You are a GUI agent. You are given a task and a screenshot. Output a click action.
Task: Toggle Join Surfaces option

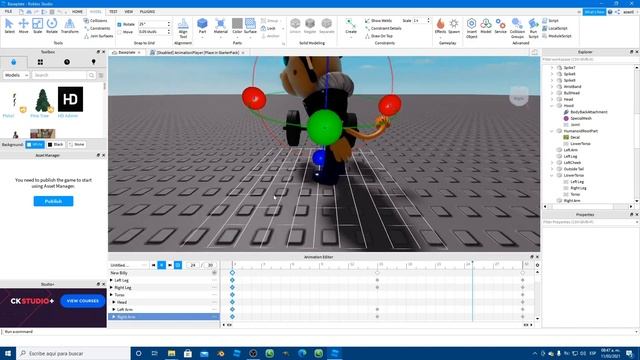point(98,36)
